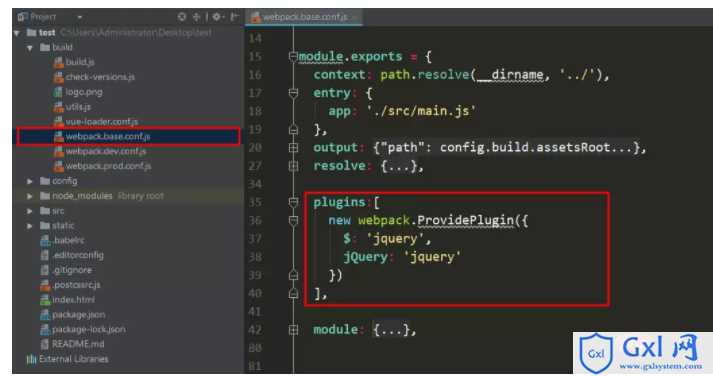Click './src/main.js' string on line 18
The height and width of the screenshot is (376, 713).
tap(421, 111)
